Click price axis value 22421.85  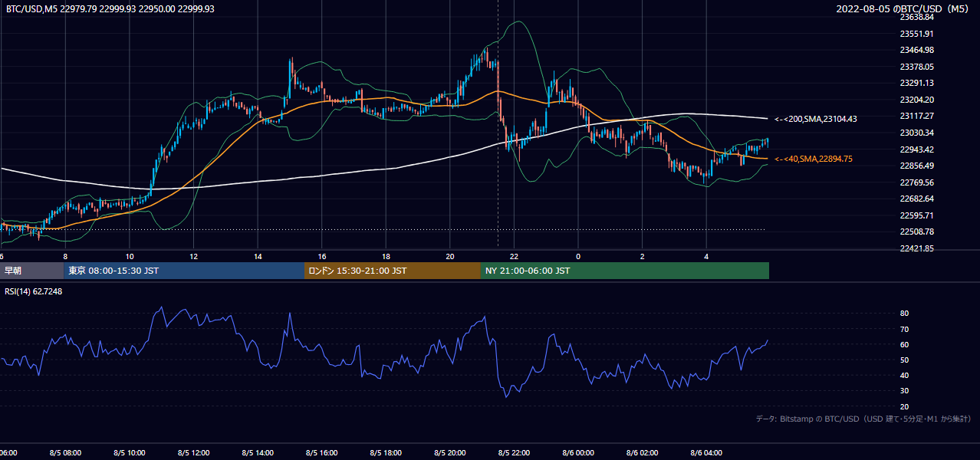(916, 248)
